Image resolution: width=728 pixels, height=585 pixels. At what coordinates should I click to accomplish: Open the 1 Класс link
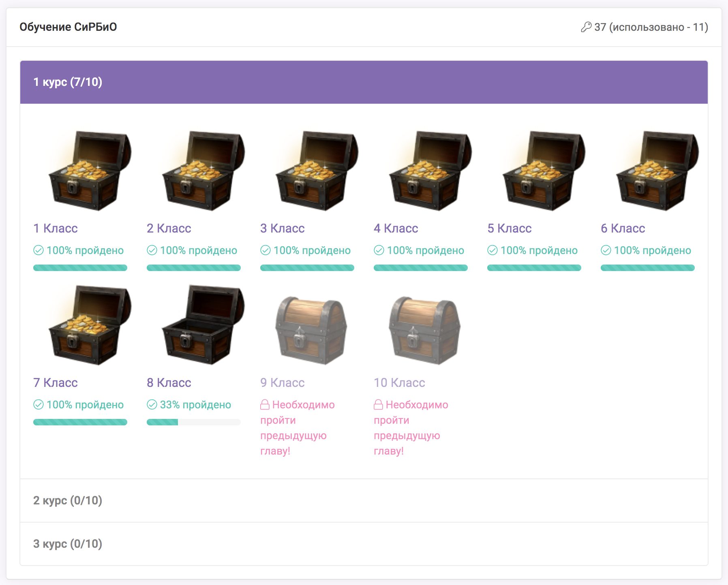pos(56,228)
